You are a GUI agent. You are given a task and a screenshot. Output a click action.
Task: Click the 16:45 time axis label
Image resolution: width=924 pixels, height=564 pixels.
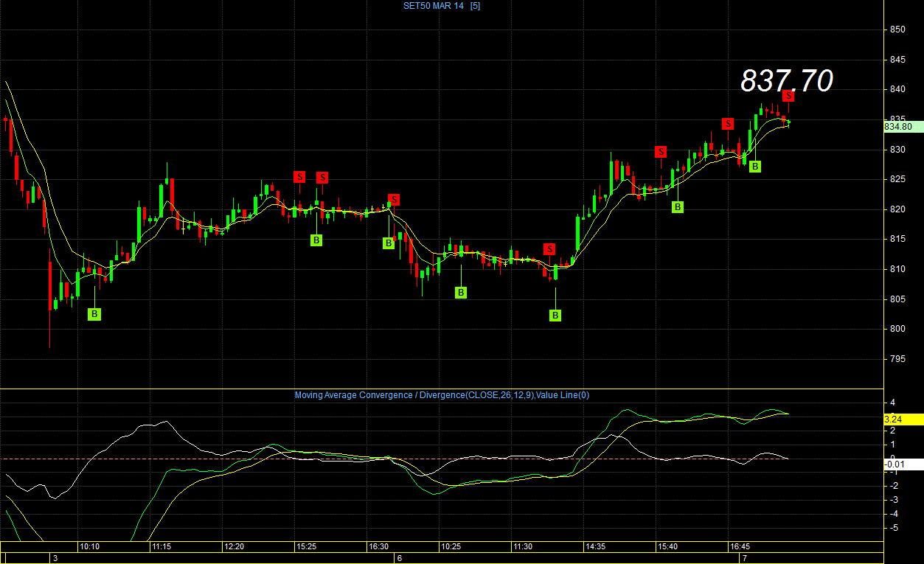pos(740,547)
